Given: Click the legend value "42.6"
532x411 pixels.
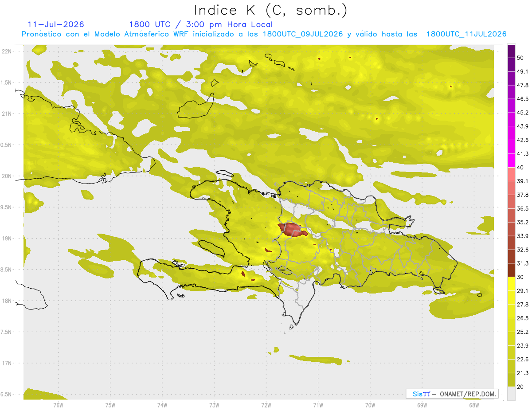Looking at the screenshot, I should coord(523,140).
